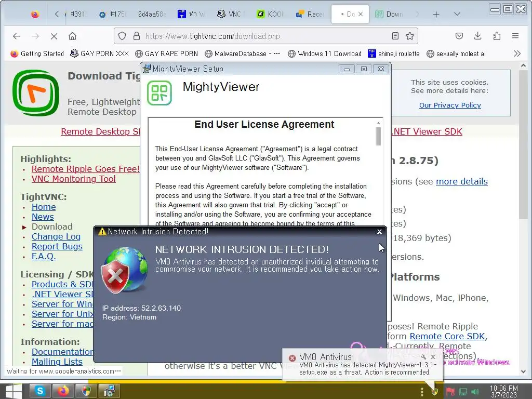Click the EULA scroll-up arrow in MightyViewer Setup

(x=378, y=123)
